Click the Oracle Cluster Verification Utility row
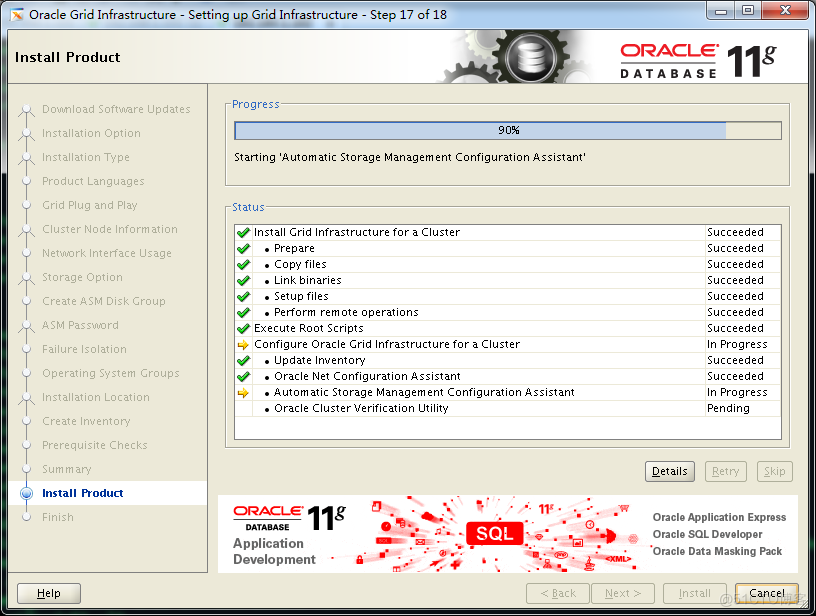 click(508, 408)
